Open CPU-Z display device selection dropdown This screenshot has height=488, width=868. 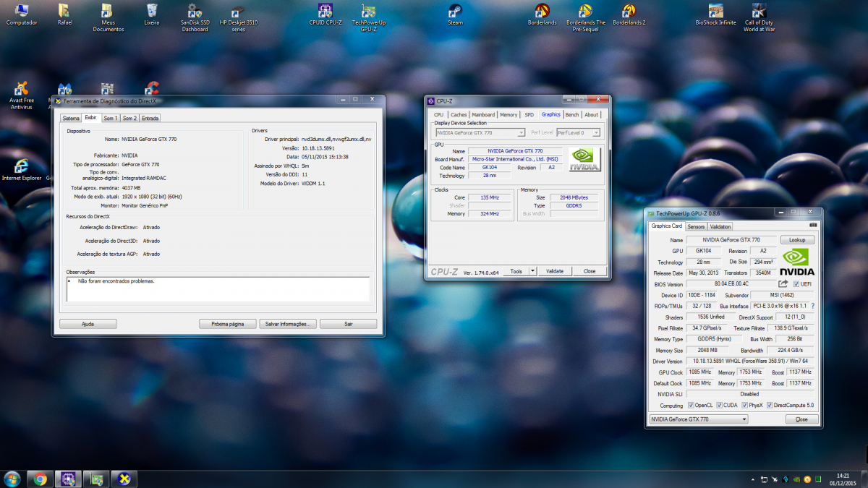point(480,133)
